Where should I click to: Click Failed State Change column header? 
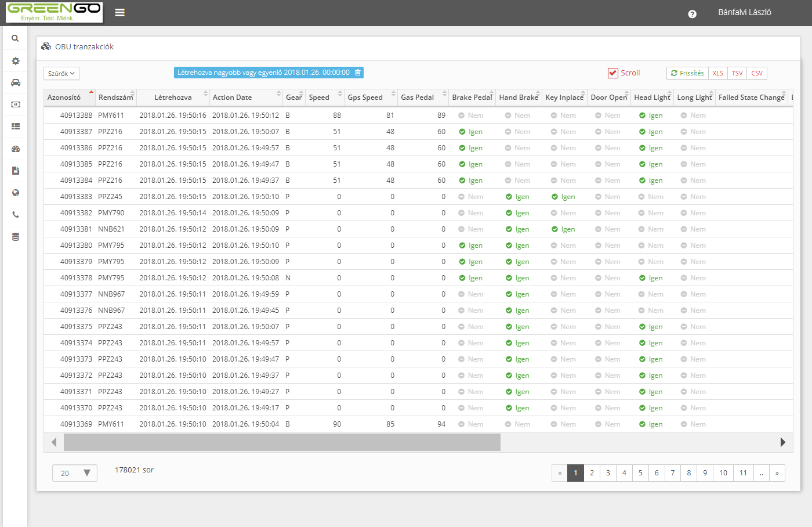tap(751, 98)
